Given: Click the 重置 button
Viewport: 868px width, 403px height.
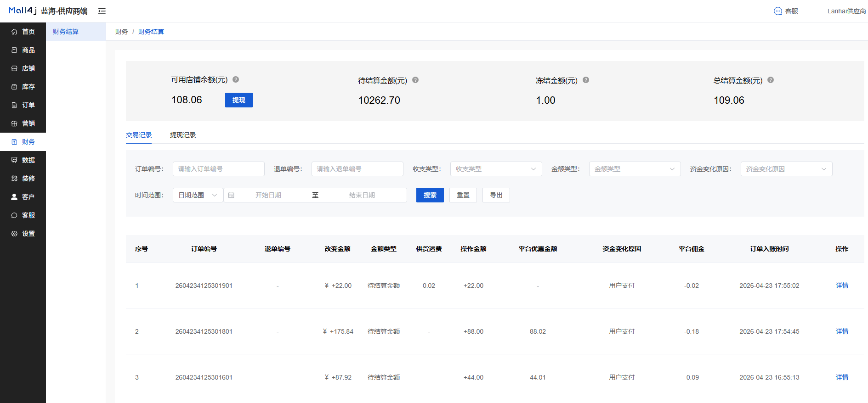Looking at the screenshot, I should [463, 195].
